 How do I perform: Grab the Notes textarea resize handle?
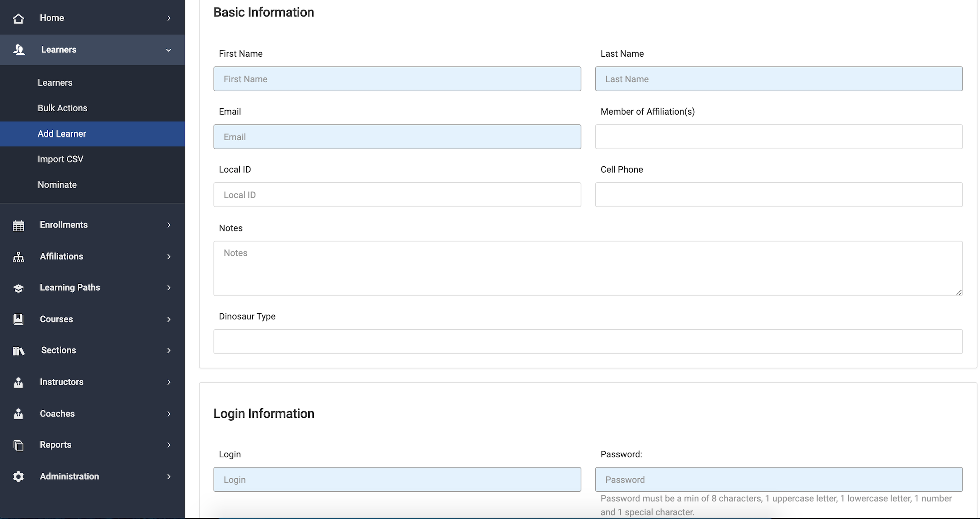pyautogui.click(x=959, y=292)
